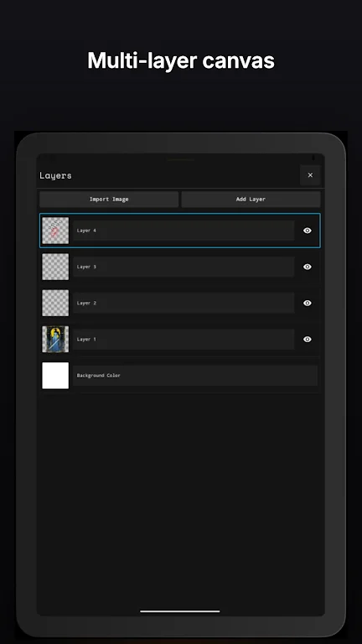Click the Import Image button
This screenshot has height=644, width=362.
click(x=109, y=200)
